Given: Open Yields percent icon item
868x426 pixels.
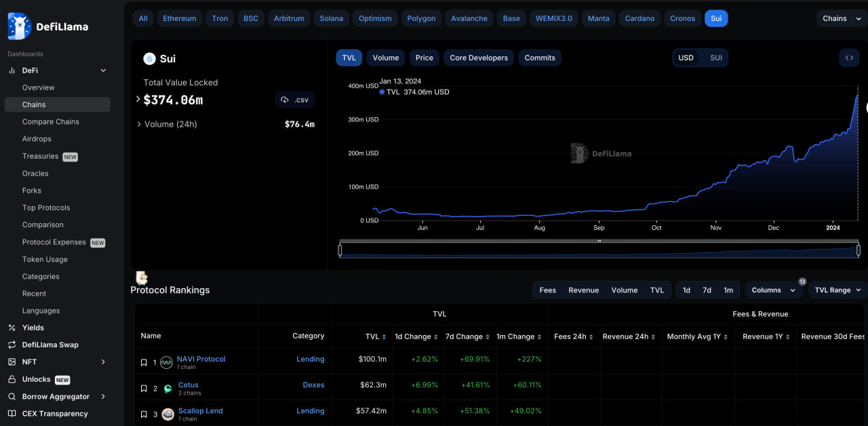Looking at the screenshot, I should click(x=12, y=328).
